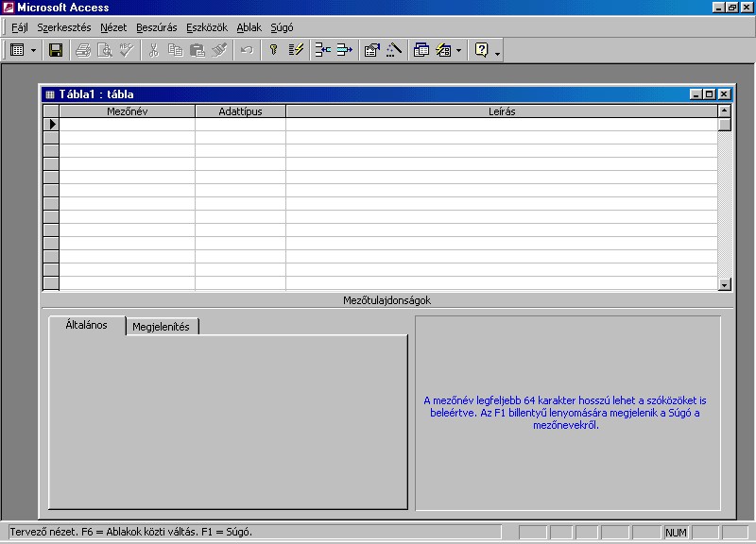Select the Általános tab
The width and height of the screenshot is (756, 544).
(x=86, y=325)
